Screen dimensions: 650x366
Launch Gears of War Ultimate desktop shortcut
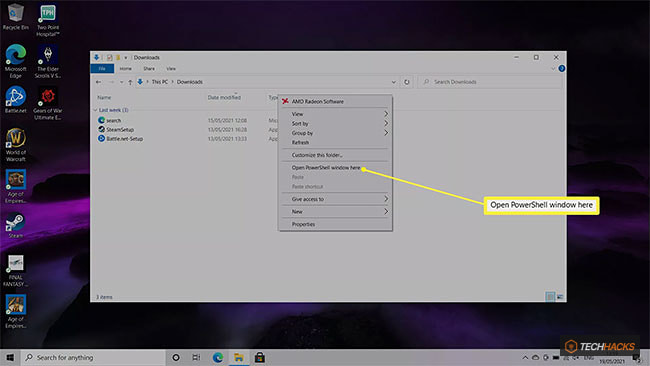coord(48,103)
